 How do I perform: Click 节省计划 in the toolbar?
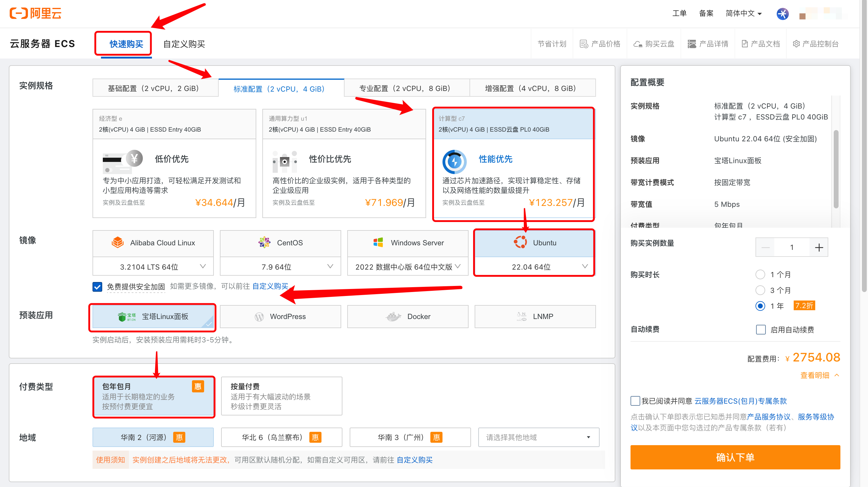pyautogui.click(x=552, y=44)
